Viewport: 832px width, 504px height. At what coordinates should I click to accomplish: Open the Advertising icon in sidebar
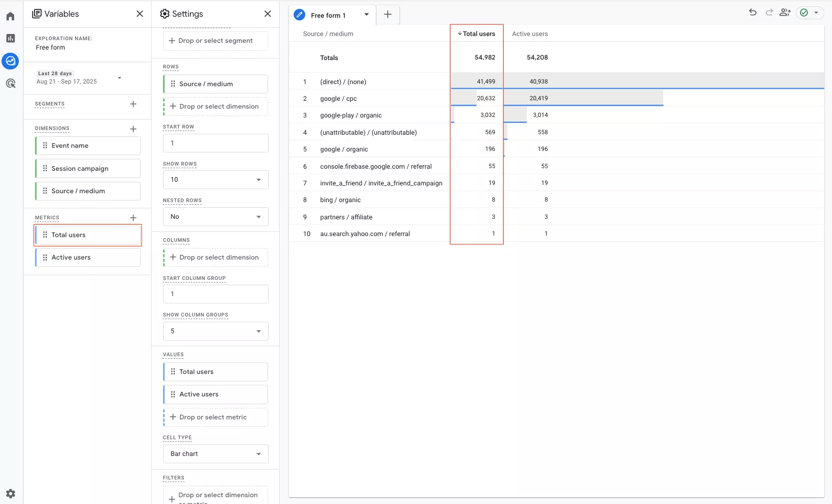coord(10,83)
